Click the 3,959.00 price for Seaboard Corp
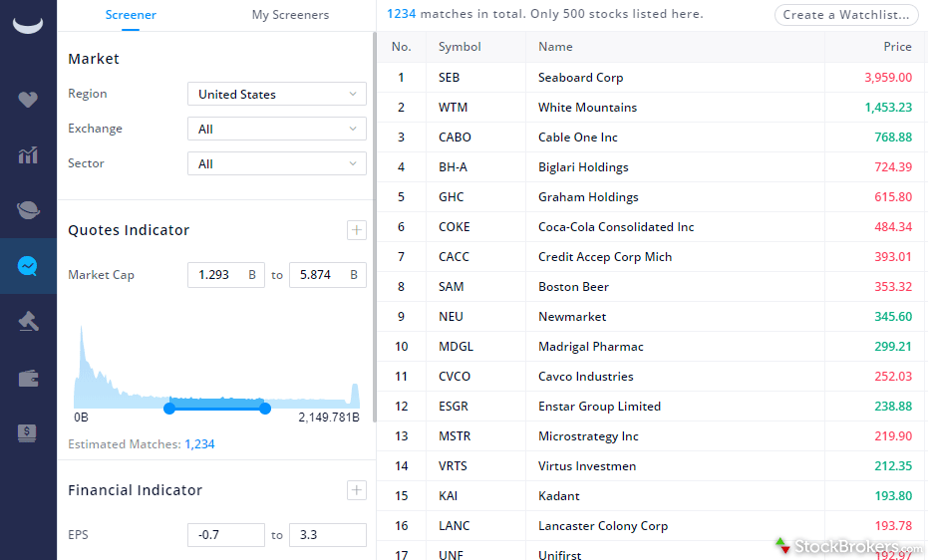Screen dimensions: 928x560 click(888, 78)
